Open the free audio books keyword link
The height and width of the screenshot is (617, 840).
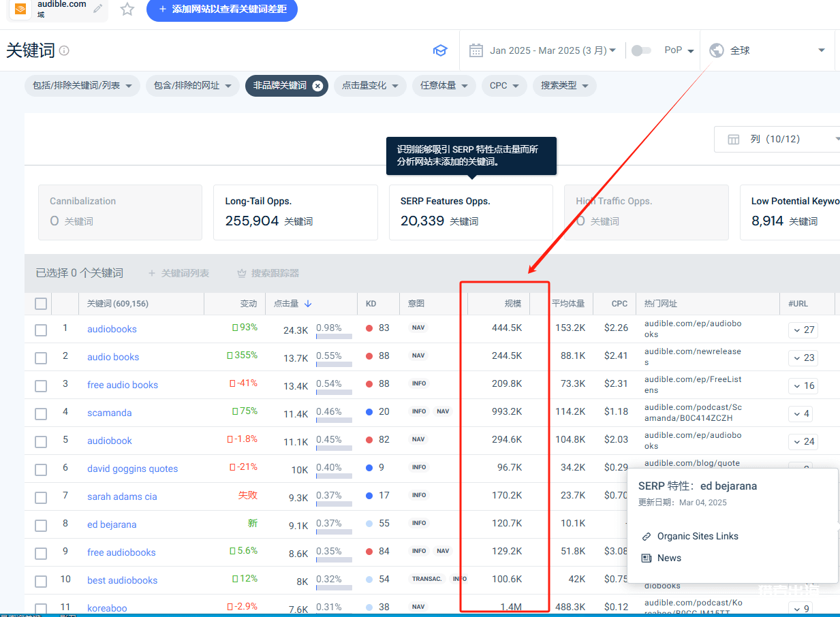(123, 385)
